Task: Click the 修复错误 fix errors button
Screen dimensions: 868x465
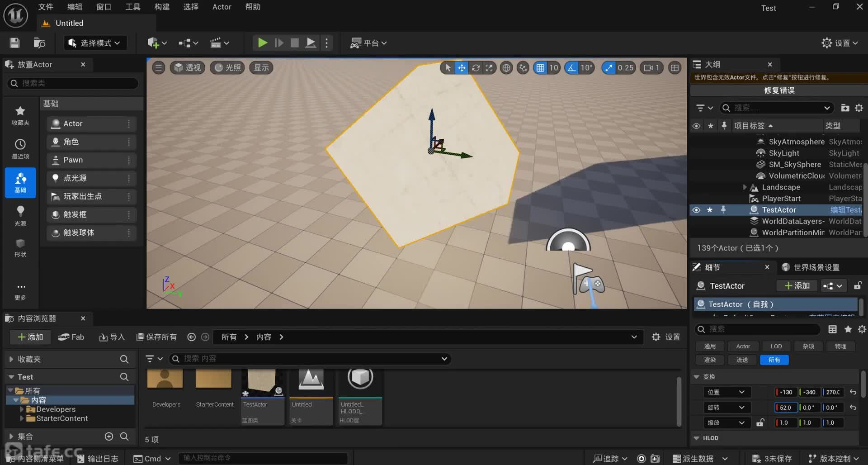Action: [x=778, y=90]
